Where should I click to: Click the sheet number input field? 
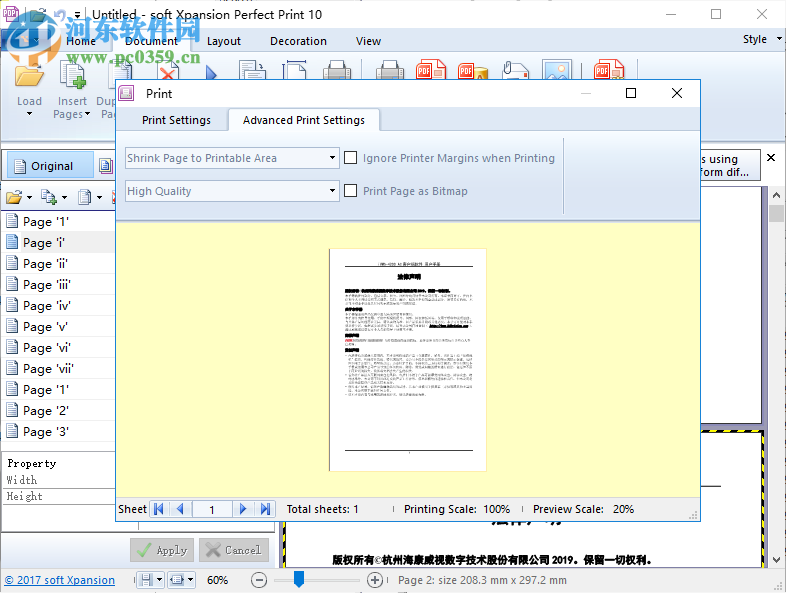[x=212, y=509]
